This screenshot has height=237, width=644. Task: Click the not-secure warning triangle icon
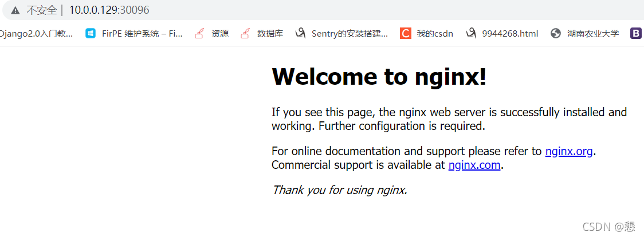[15, 10]
